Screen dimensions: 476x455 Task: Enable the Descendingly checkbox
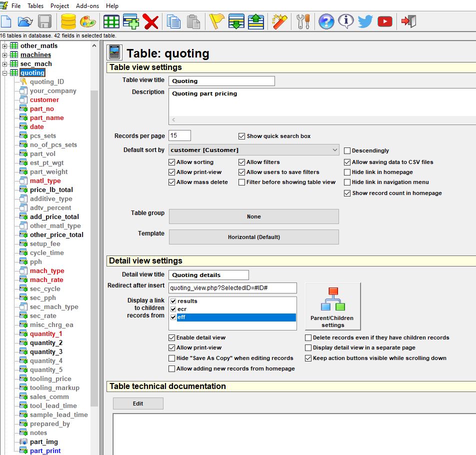tap(347, 150)
